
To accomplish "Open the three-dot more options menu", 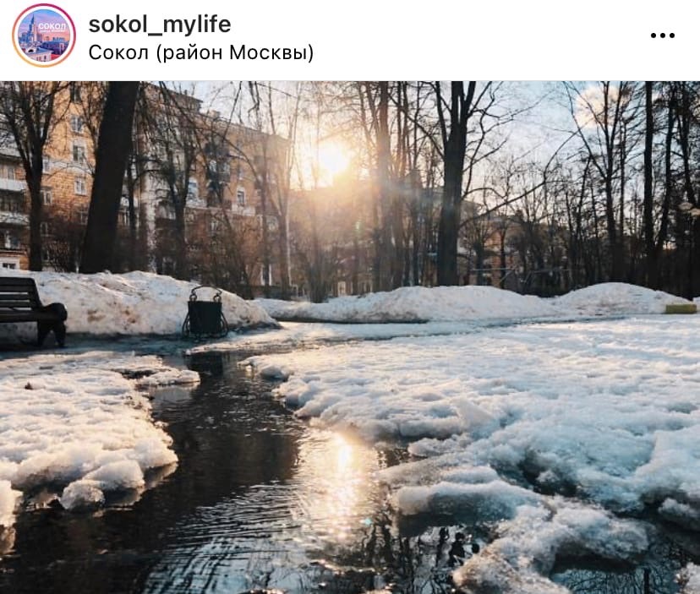I will click(663, 35).
